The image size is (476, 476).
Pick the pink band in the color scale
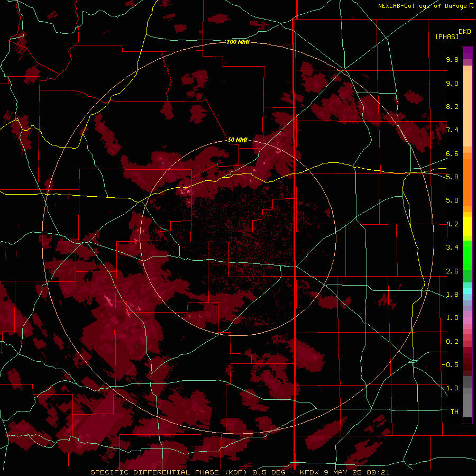pos(467,321)
